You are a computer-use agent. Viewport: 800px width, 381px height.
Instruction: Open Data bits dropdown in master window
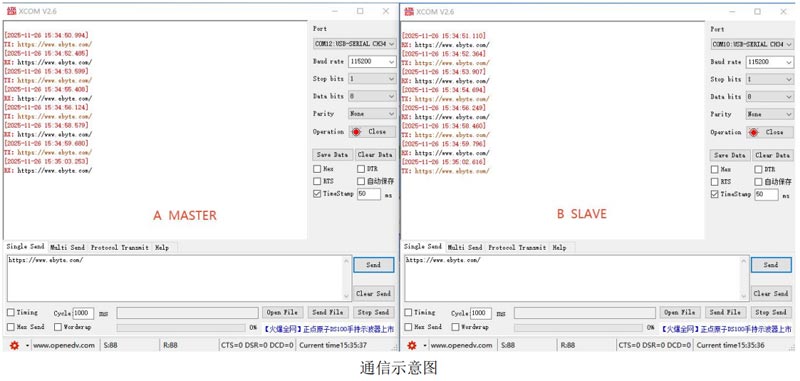click(372, 96)
